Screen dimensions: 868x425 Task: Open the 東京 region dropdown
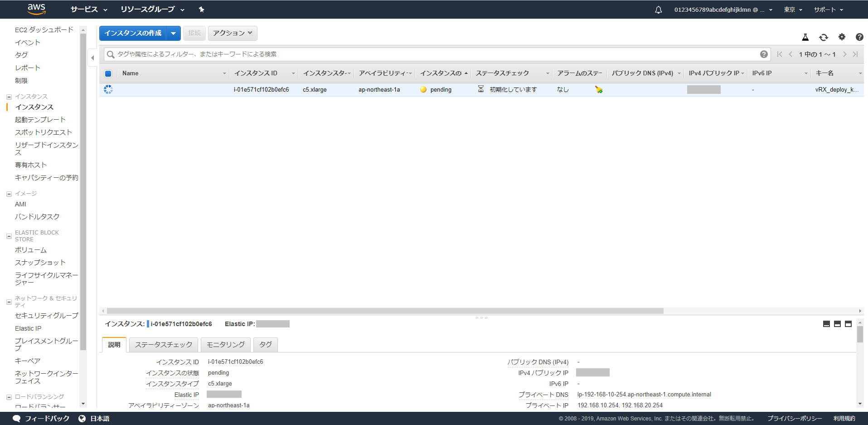pyautogui.click(x=792, y=10)
